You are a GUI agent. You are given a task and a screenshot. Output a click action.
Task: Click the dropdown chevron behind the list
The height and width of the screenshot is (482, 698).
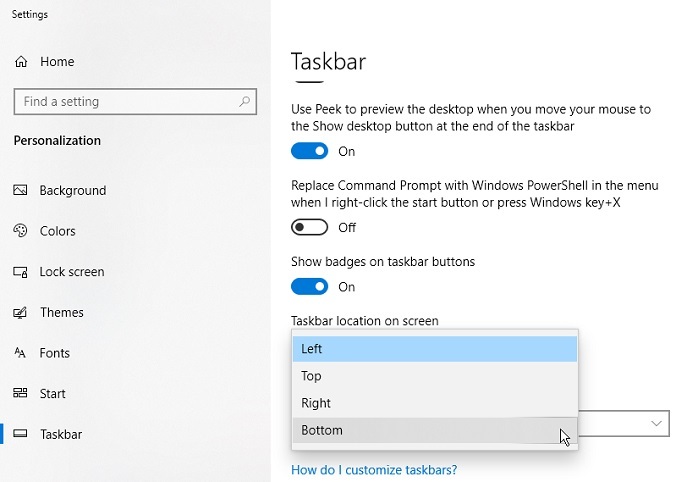tap(656, 423)
